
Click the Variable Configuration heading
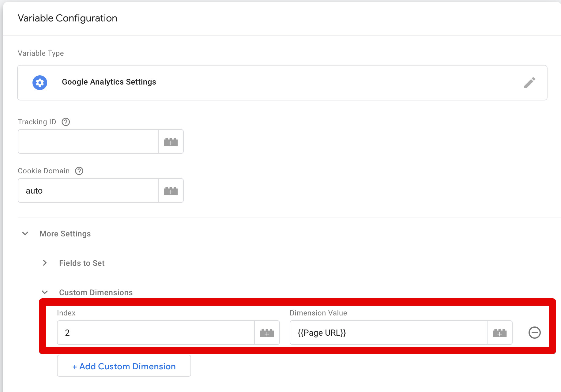[68, 18]
